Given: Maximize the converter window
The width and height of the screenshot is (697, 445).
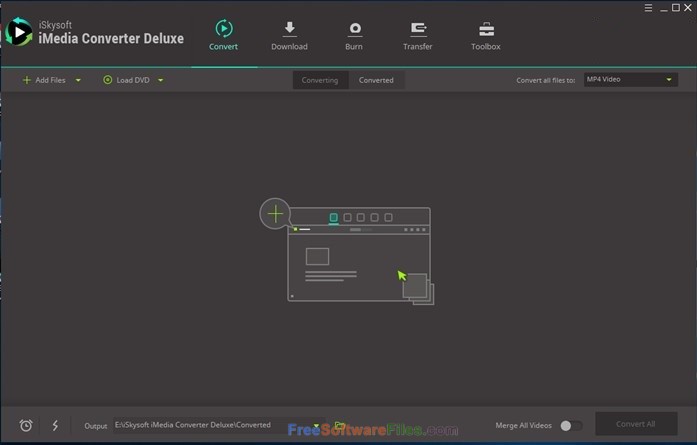Looking at the screenshot, I should [x=676, y=8].
